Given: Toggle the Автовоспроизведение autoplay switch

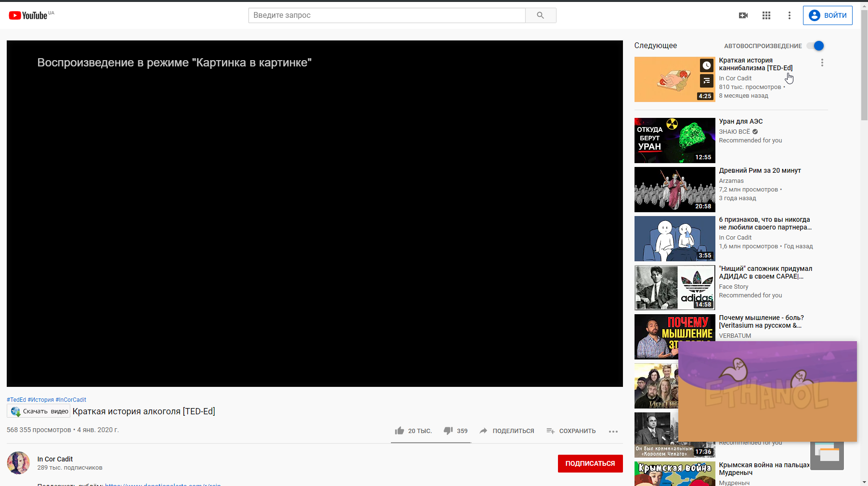Looking at the screenshot, I should 816,46.
